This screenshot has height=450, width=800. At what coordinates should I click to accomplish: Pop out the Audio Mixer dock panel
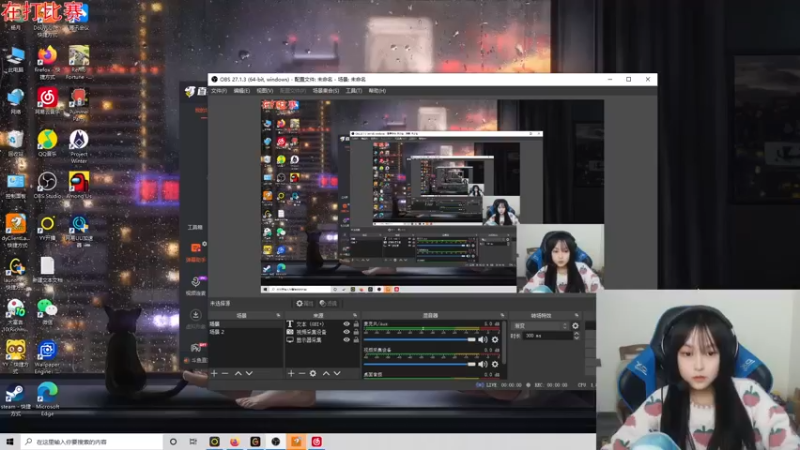(503, 315)
